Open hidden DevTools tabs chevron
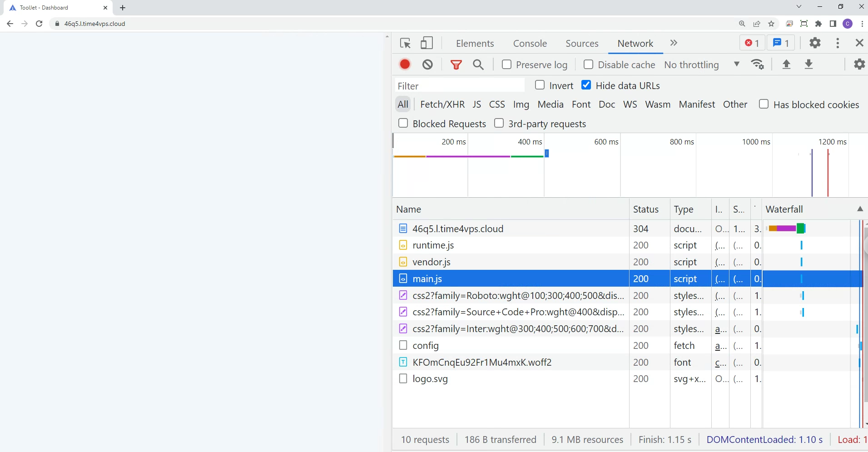The height and width of the screenshot is (452, 868). (x=674, y=43)
